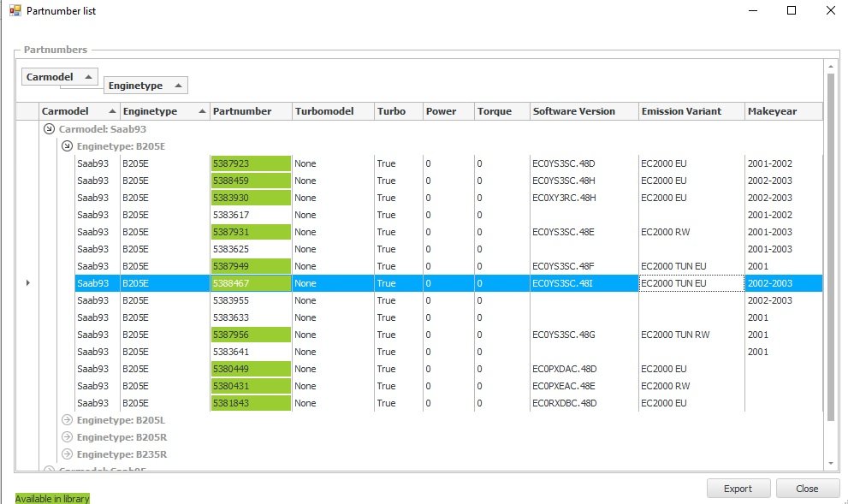Sort by the Makeyear column header
Screen dimensions: 848x504
click(x=784, y=111)
